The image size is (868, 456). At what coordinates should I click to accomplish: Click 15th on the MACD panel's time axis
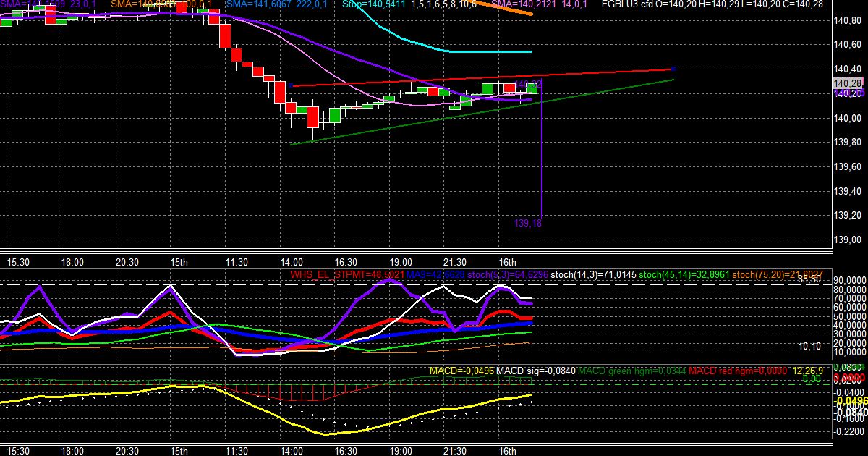click(x=179, y=450)
